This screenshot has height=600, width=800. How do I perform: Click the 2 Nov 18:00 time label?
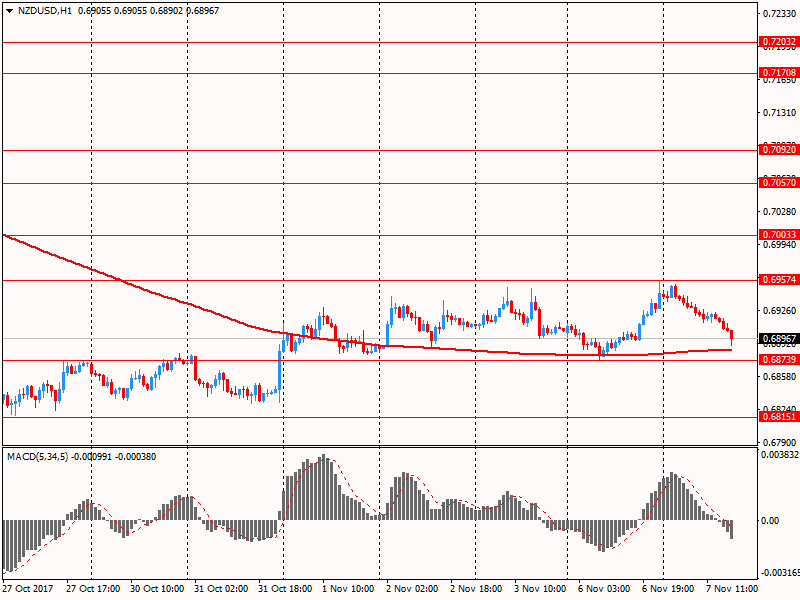point(476,588)
